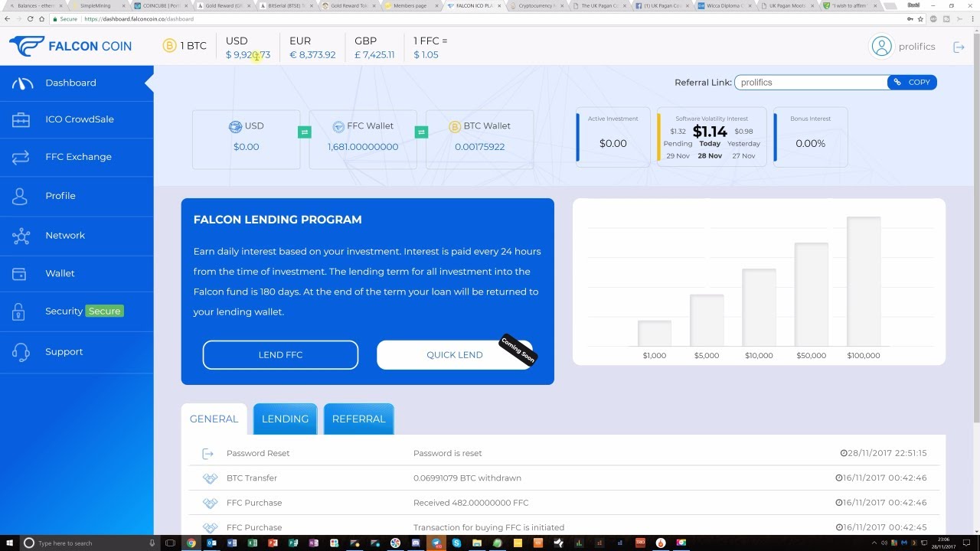The height and width of the screenshot is (551, 980).
Task: Click the LEND FFC button
Action: point(280,355)
